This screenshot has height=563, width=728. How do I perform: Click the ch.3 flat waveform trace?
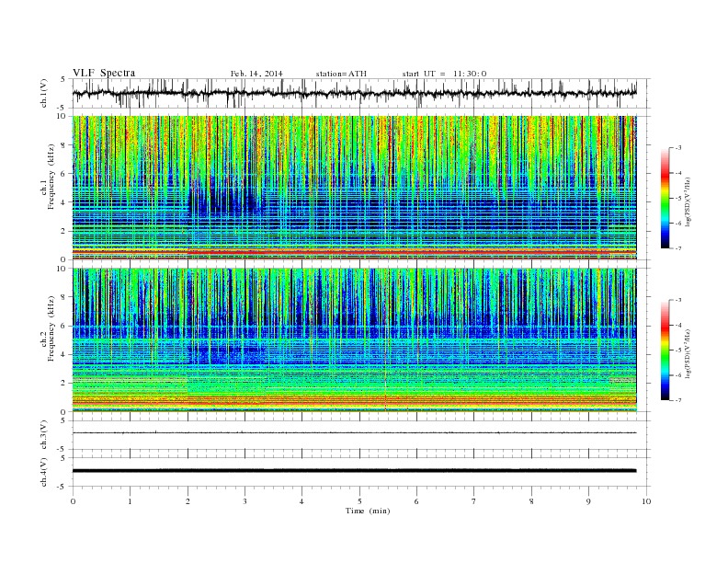[x=354, y=433]
